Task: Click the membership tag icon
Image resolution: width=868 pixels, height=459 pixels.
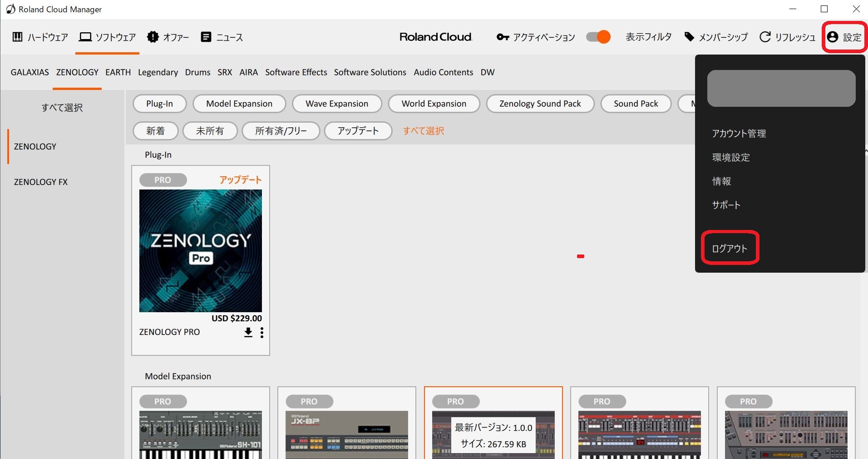Action: [x=689, y=37]
